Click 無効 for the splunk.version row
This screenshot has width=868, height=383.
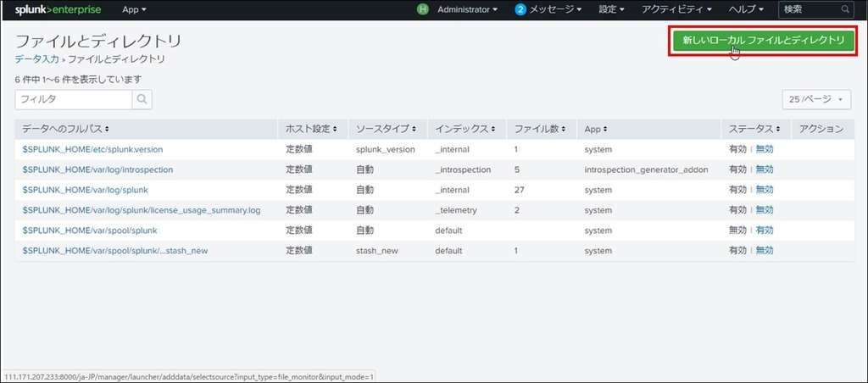click(x=765, y=149)
